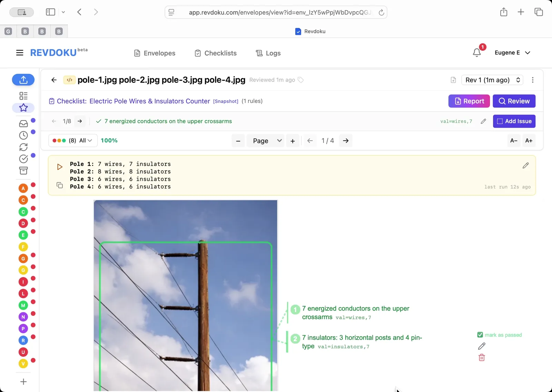
Task: Click the Review button
Action: pyautogui.click(x=514, y=101)
